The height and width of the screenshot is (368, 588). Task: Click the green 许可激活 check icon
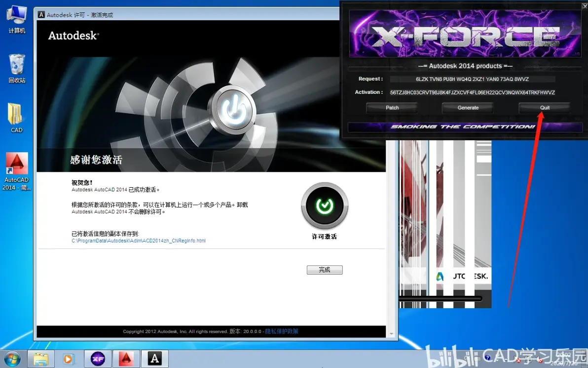[x=325, y=206]
